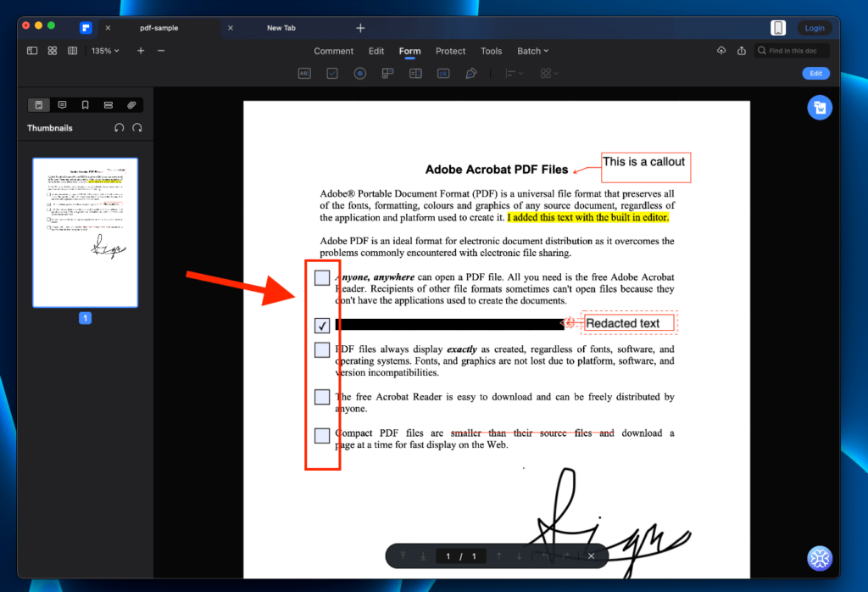Image resolution: width=868 pixels, height=592 pixels.
Task: Switch to the Tools tab
Action: [491, 51]
